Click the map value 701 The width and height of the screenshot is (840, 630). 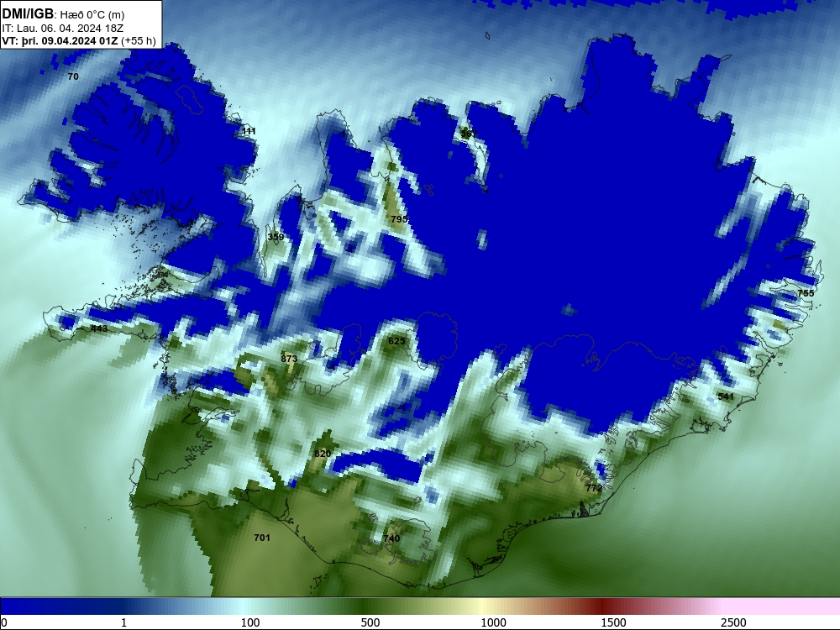(262, 538)
